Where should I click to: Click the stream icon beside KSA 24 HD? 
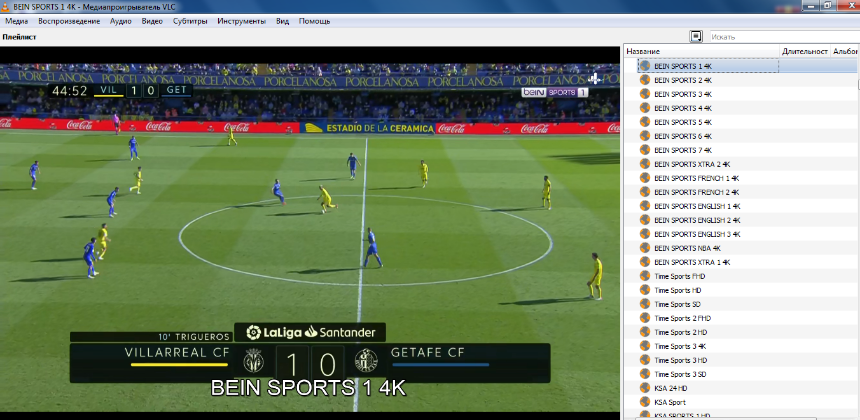(x=645, y=388)
